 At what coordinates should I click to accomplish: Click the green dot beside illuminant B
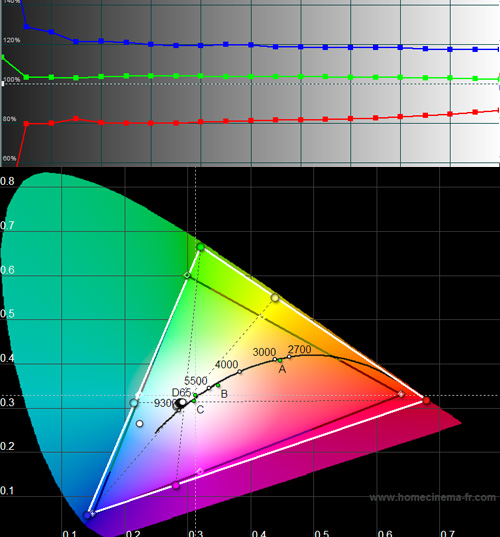pos(218,385)
